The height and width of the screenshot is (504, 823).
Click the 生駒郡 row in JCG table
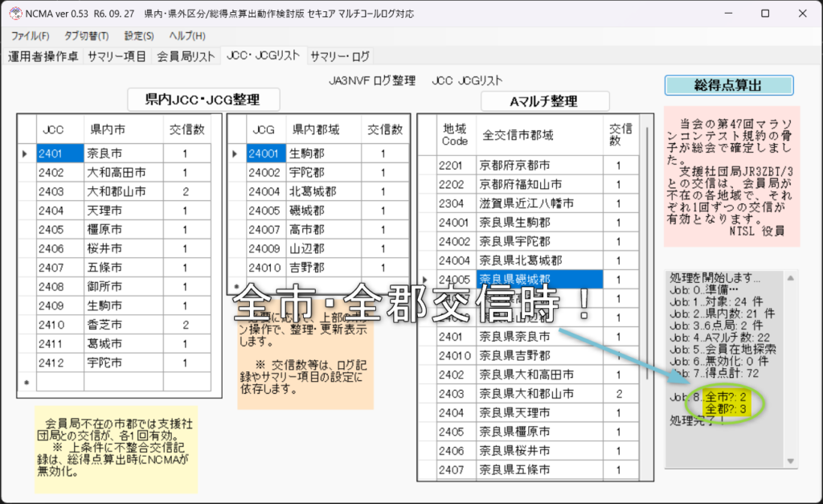[x=318, y=154]
